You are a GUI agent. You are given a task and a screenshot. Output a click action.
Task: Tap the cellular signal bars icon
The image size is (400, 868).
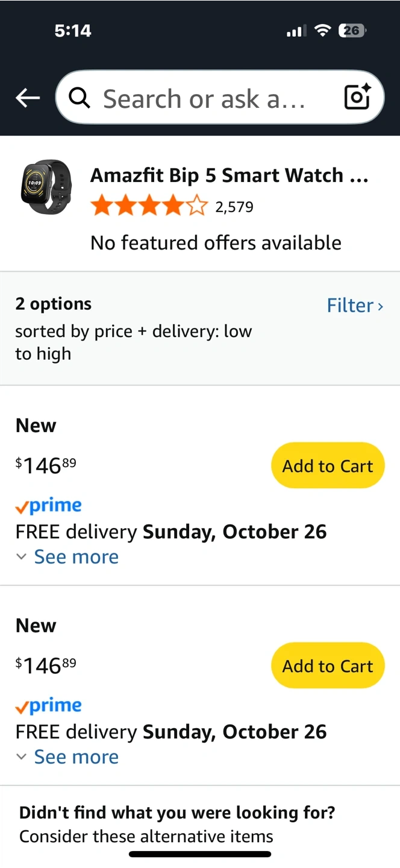(x=296, y=31)
